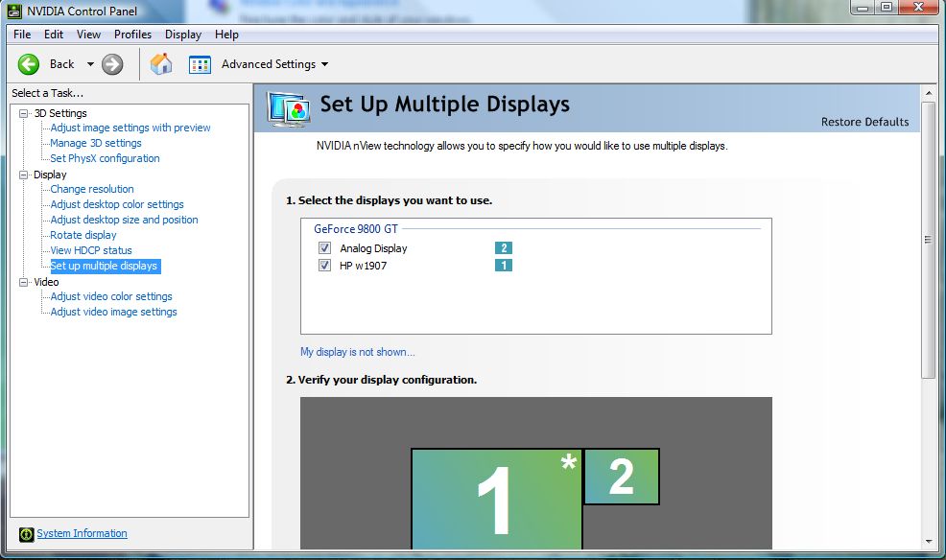Viewport: 946px width, 560px height.
Task: Select display 2 in the configuration preview
Action: click(x=622, y=477)
